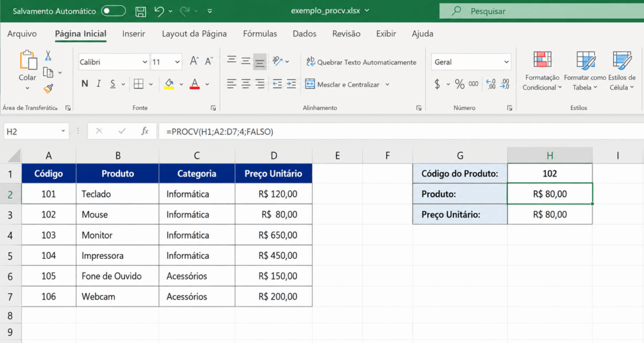This screenshot has width=644, height=343.
Task: Open Customize Quick Access Toolbar dropdown
Action: [x=209, y=11]
